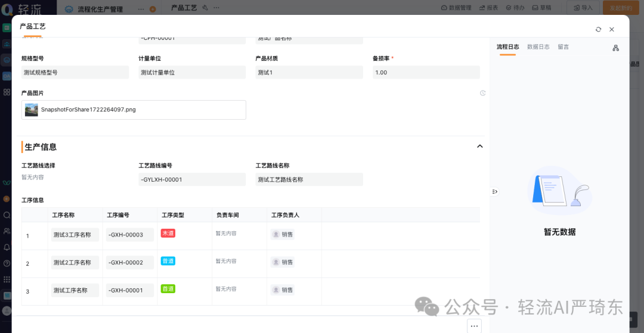Click the blue 普道 tag
Viewport: 644px width, 333px height.
tap(168, 261)
